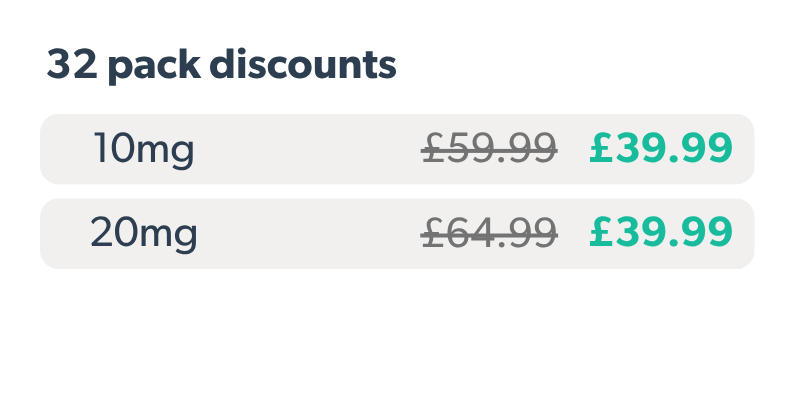
Task: Click the crossed-out £64.99 price
Action: click(x=489, y=234)
